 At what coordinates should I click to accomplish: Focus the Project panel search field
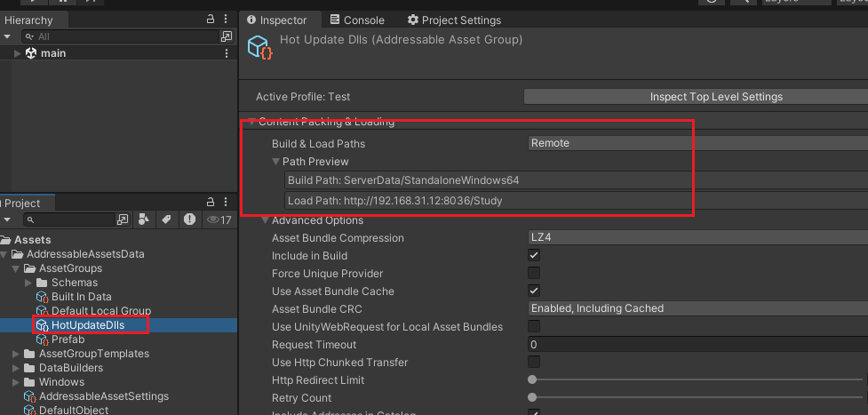coord(69,220)
